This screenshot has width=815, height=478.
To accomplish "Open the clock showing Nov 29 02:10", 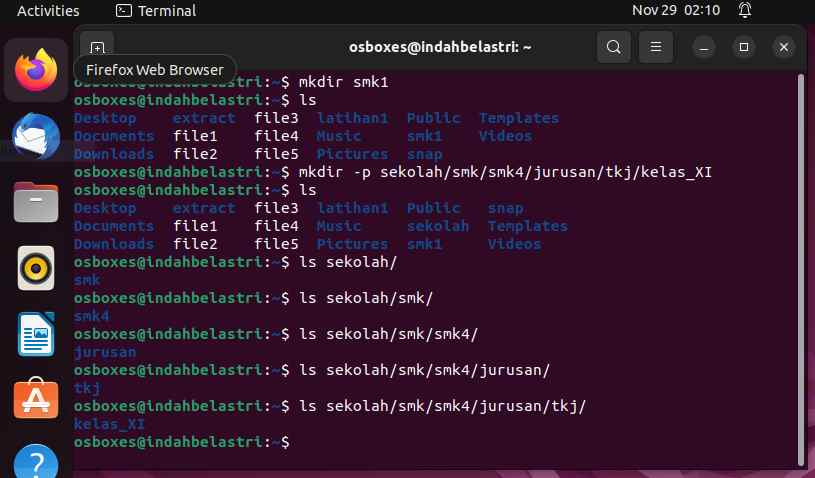I will [676, 10].
